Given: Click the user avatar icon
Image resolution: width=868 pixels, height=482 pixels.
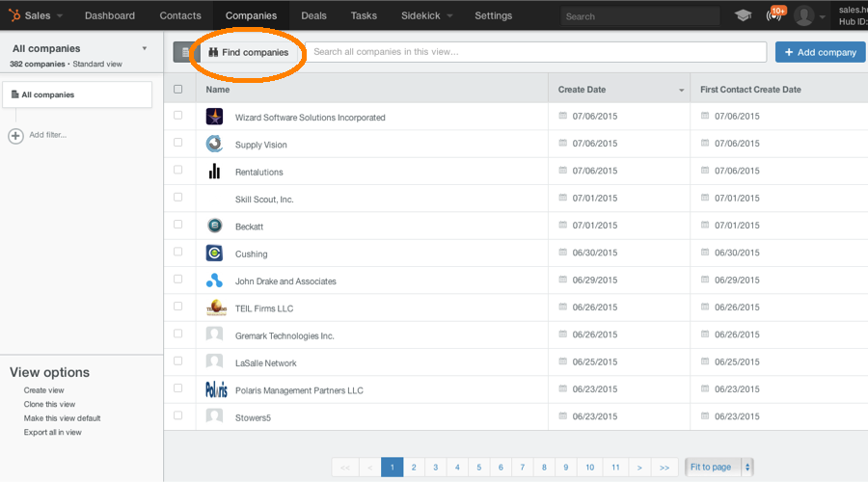Looking at the screenshot, I should (x=803, y=15).
